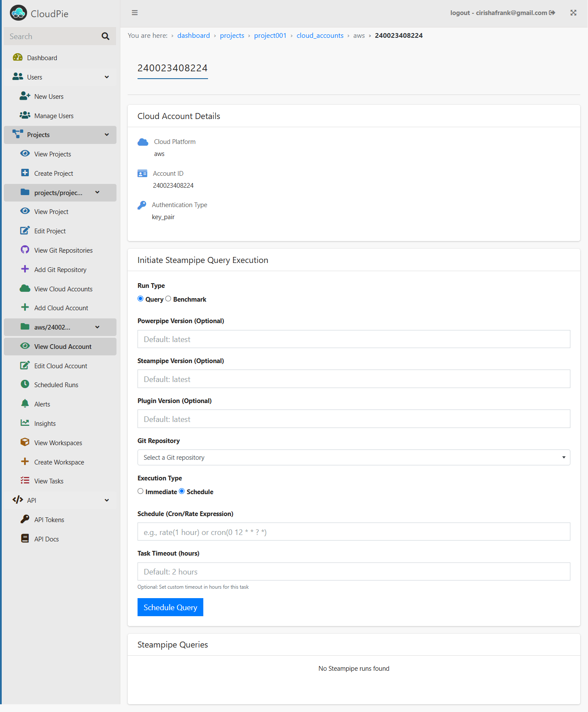Click the CloudPie logo icon
Image resolution: width=588 pixels, height=712 pixels.
click(18, 13)
